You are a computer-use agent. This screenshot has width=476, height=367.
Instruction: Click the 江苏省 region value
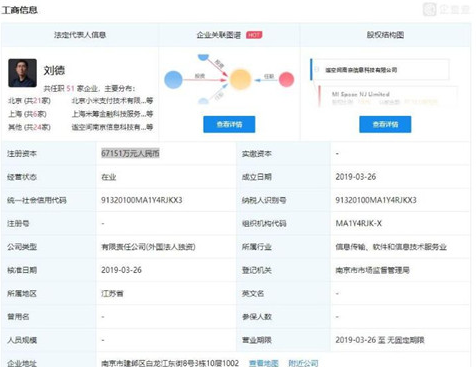coord(112,294)
